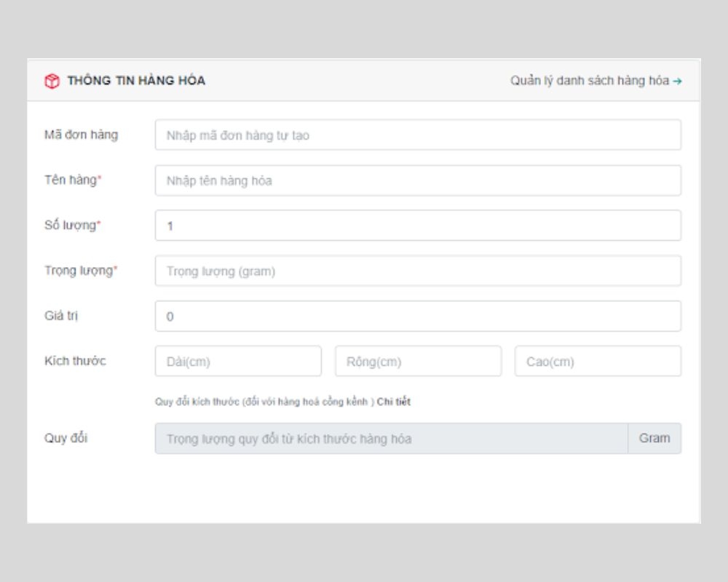Click the Dài(cm) dimension field
This screenshot has width=728, height=582.
[x=238, y=361]
